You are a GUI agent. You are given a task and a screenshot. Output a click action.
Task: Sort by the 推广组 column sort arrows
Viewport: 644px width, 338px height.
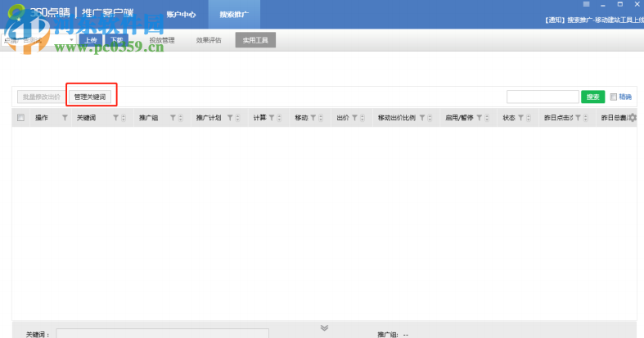tap(180, 118)
